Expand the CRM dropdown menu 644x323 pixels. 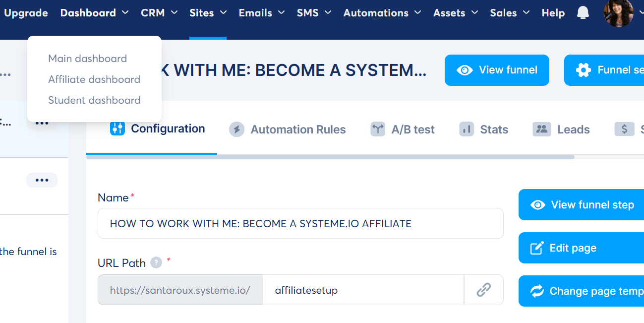pos(159,13)
